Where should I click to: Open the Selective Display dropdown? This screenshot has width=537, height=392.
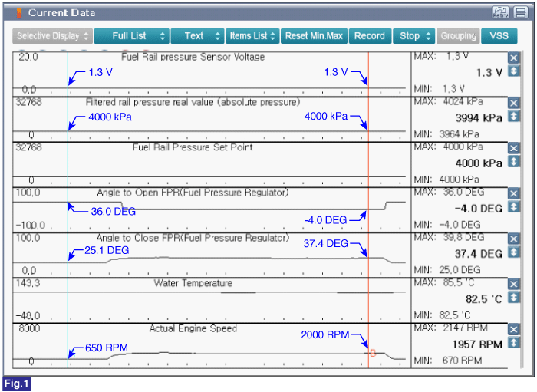[x=52, y=36]
